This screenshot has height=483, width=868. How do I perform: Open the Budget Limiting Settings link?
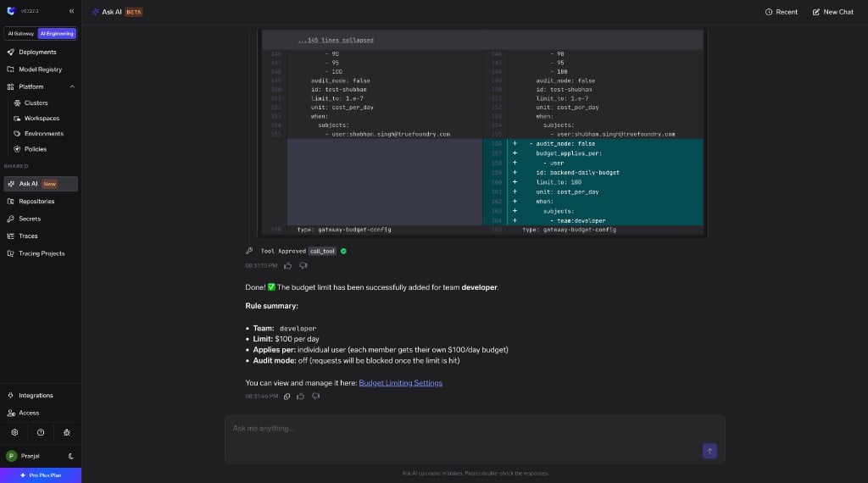pos(400,383)
